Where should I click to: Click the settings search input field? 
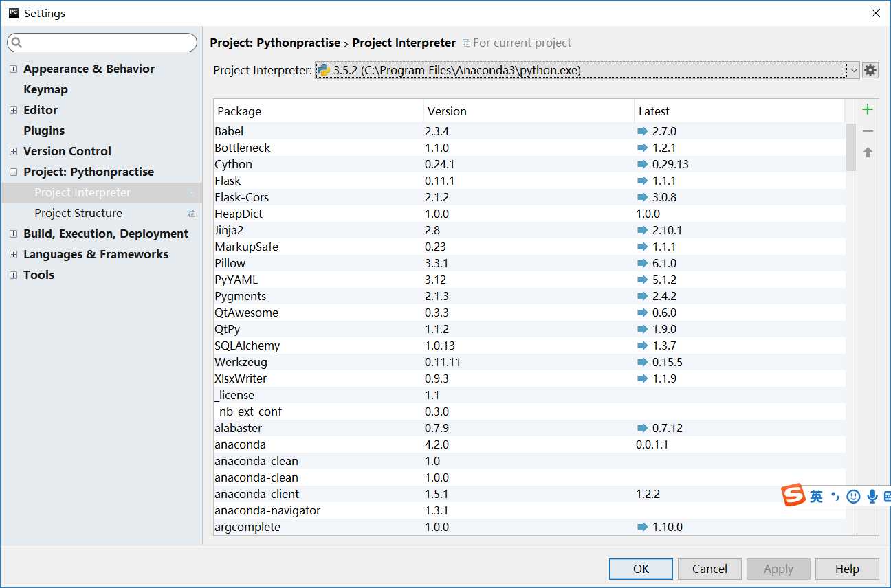point(102,43)
